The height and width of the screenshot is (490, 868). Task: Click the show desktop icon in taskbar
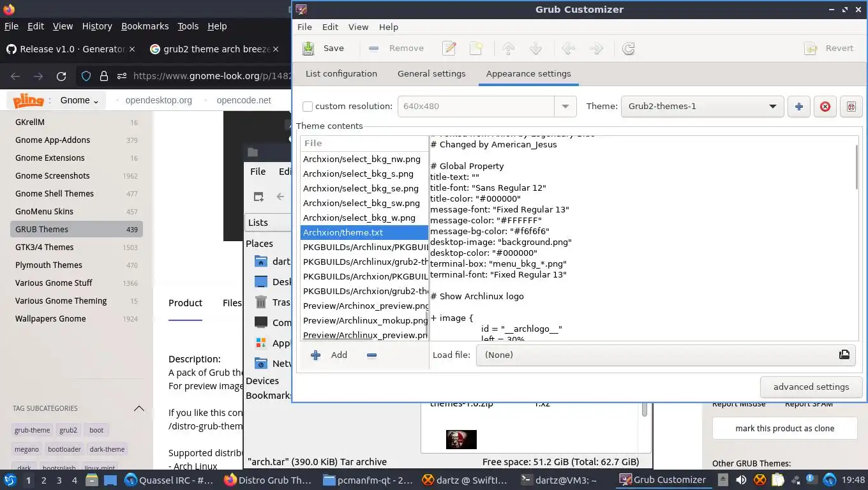point(110,480)
